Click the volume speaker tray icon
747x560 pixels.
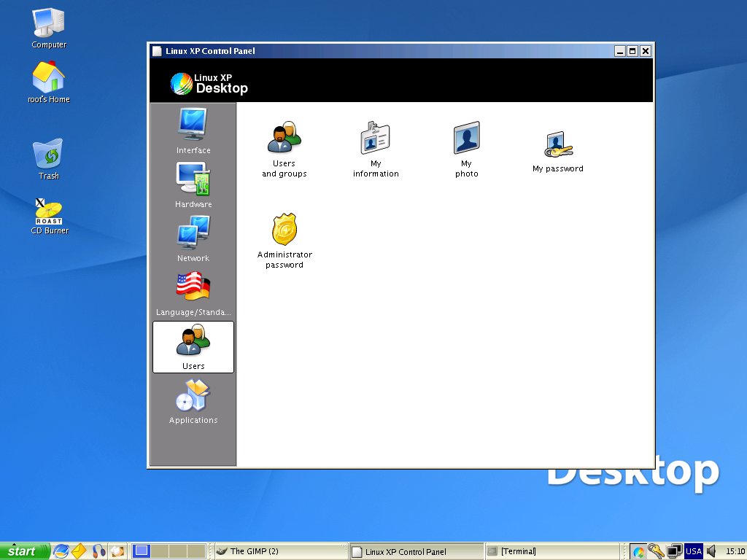pyautogui.click(x=711, y=551)
